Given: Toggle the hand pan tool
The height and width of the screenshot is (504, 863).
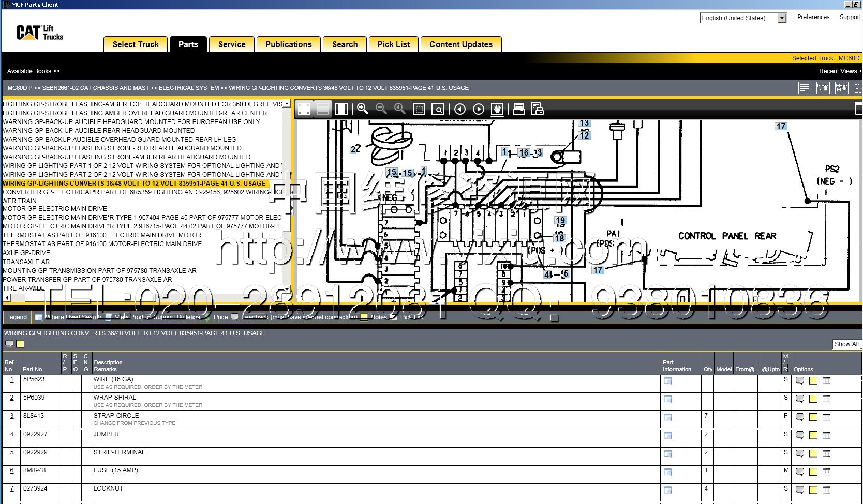Looking at the screenshot, I should 497,109.
